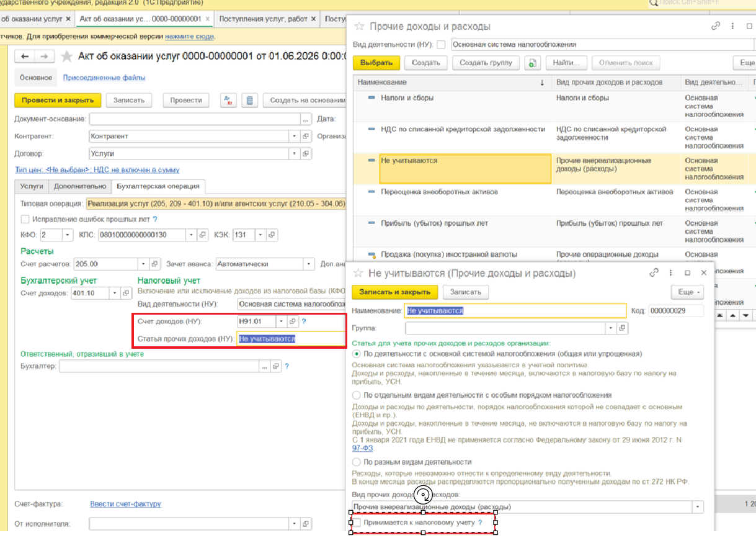Close the Акт об оказании услуг tab
This screenshot has width=756, height=543.
coord(208,19)
